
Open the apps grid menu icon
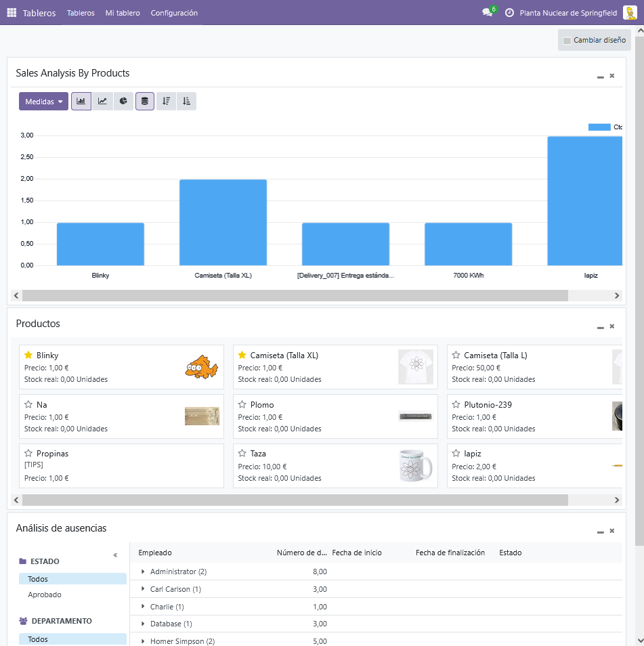[12, 13]
